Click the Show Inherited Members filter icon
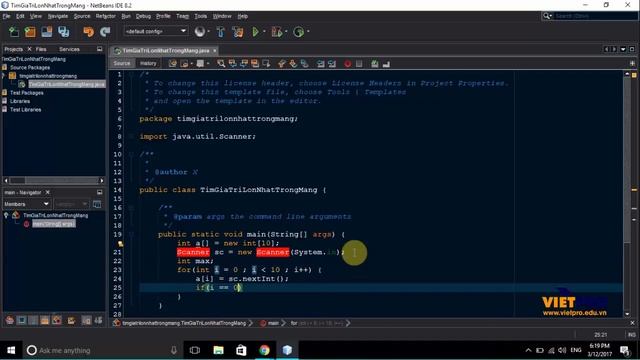Screen dimensions: 640x360 pyautogui.click(x=10, y=320)
